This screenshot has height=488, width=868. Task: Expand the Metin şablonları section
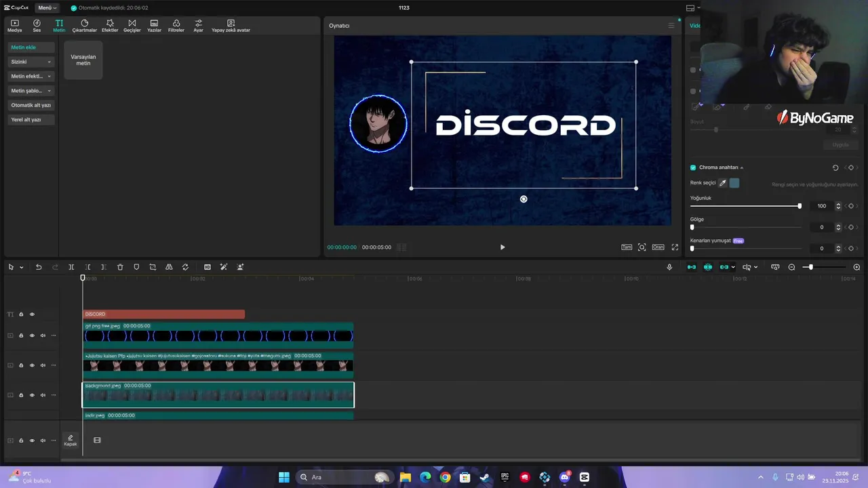point(31,90)
